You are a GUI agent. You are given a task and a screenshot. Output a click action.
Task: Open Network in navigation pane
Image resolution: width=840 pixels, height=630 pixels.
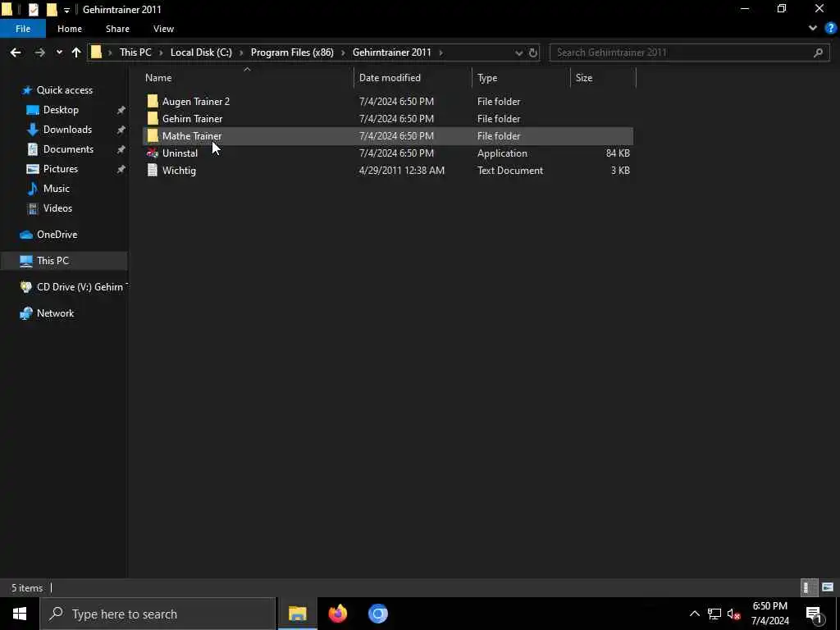coord(55,313)
